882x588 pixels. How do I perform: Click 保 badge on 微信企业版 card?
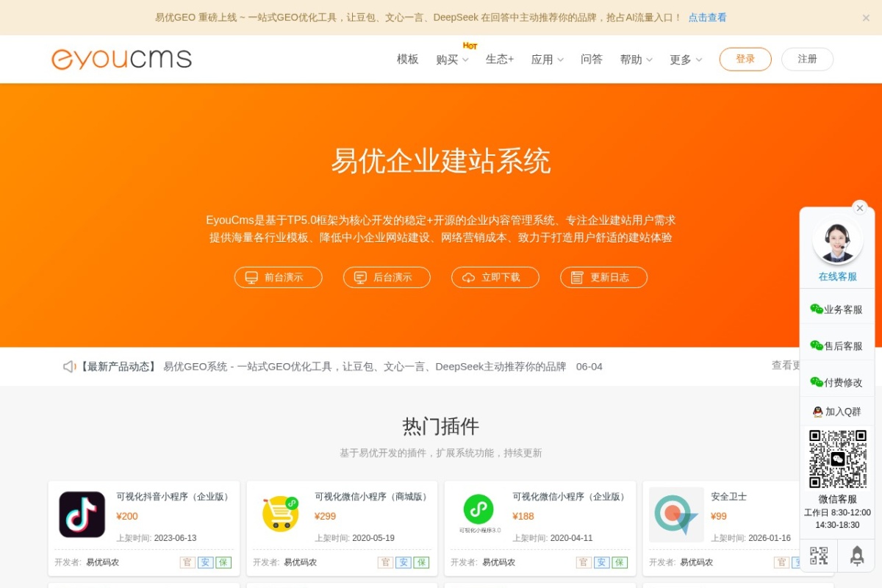620,562
